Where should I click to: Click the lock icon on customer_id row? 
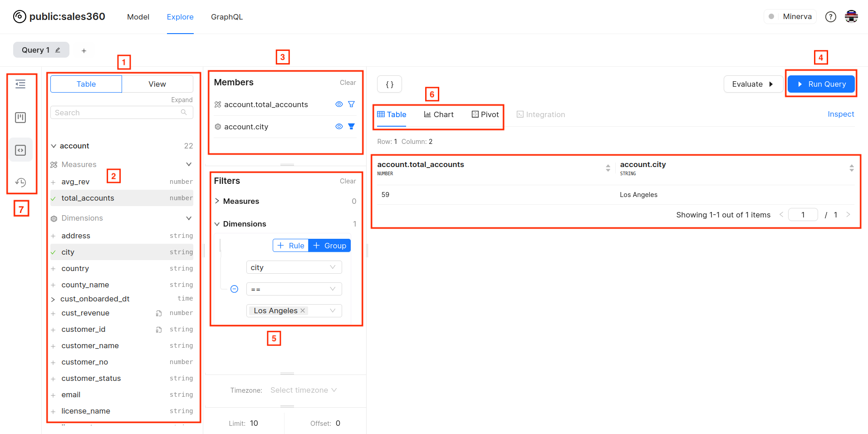159,330
